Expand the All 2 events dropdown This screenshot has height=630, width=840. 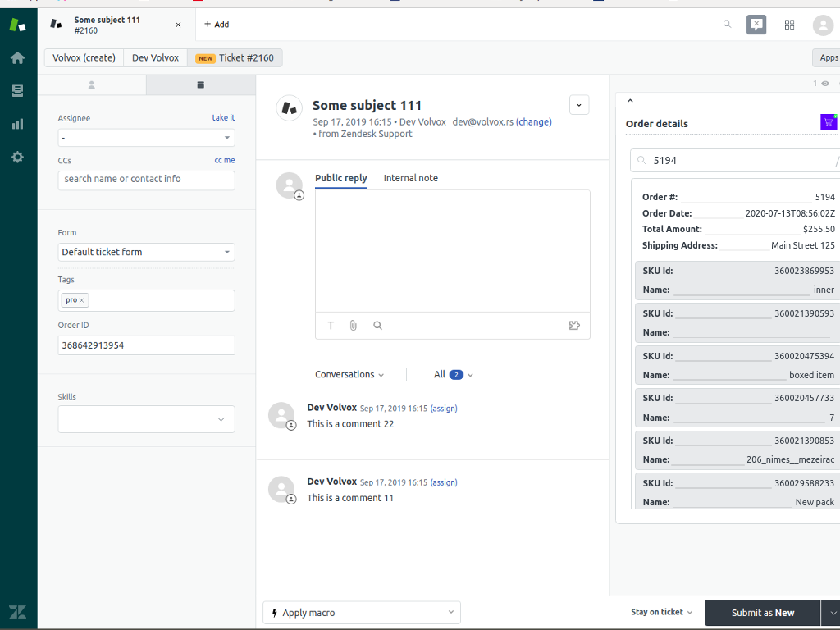pyautogui.click(x=453, y=374)
